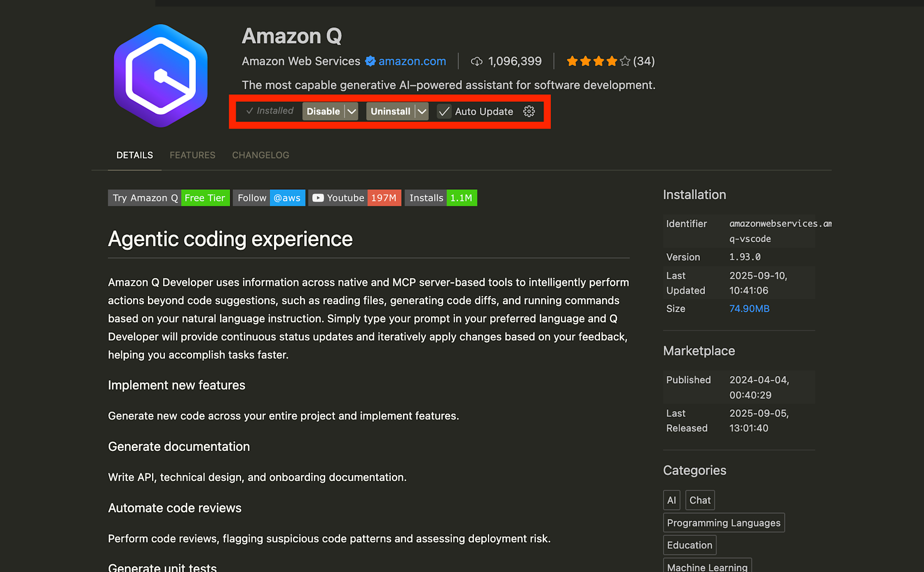The height and width of the screenshot is (572, 924).
Task: Click the install count cloud icon
Action: 476,61
